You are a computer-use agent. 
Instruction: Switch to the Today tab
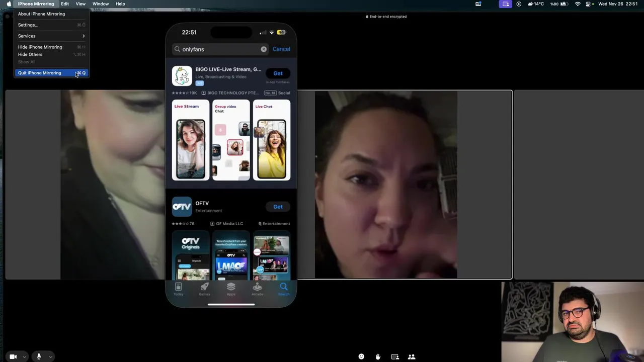tap(178, 289)
